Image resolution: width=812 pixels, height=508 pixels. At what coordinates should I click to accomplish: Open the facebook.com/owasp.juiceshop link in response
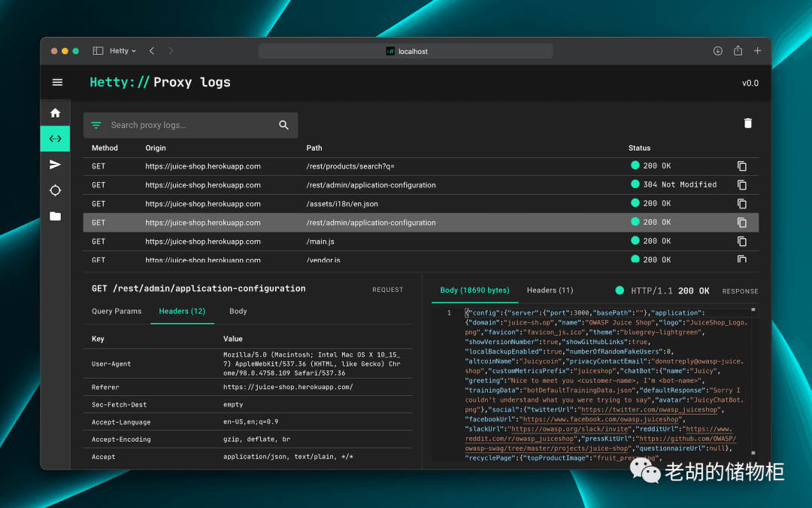coord(601,419)
